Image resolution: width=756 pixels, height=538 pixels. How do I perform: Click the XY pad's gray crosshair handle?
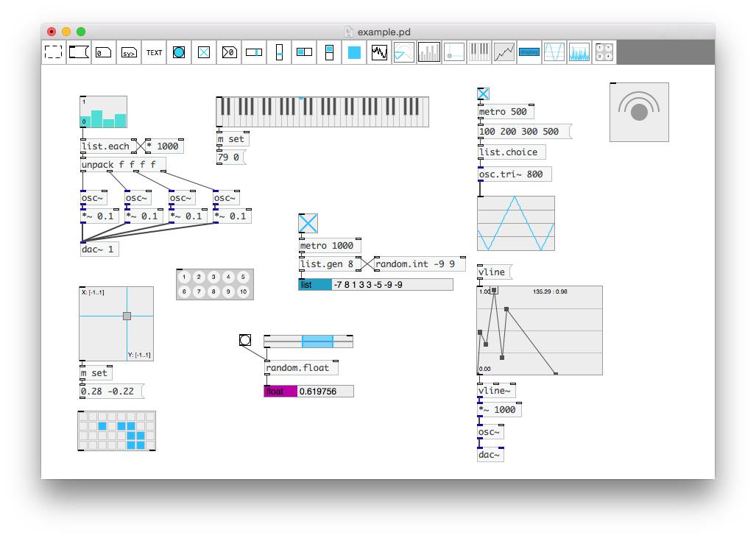(127, 316)
